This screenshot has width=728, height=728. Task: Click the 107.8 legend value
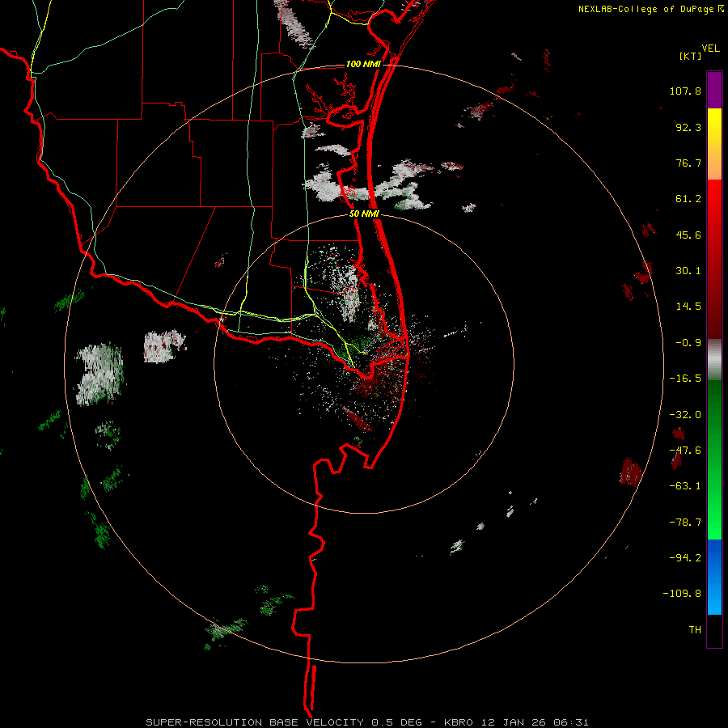coord(685,91)
